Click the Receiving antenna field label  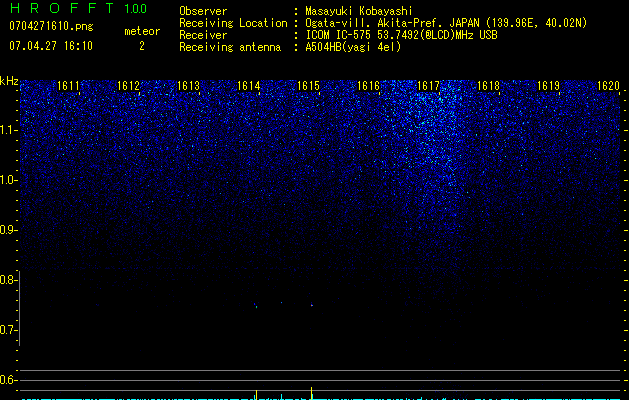click(x=230, y=47)
